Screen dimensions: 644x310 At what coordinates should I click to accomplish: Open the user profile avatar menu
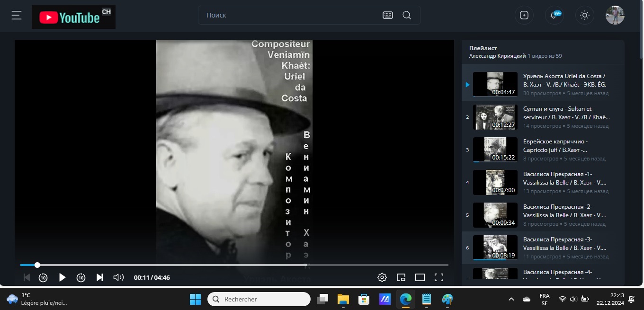(615, 15)
